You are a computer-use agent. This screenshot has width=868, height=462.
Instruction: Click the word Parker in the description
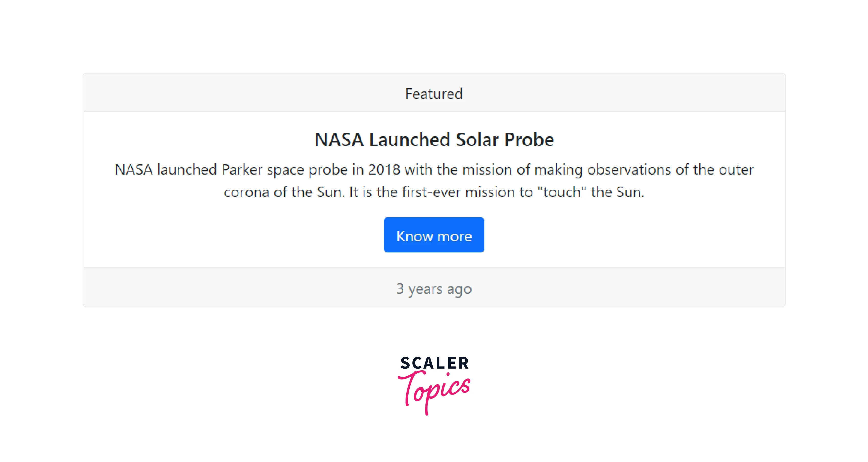pyautogui.click(x=242, y=169)
